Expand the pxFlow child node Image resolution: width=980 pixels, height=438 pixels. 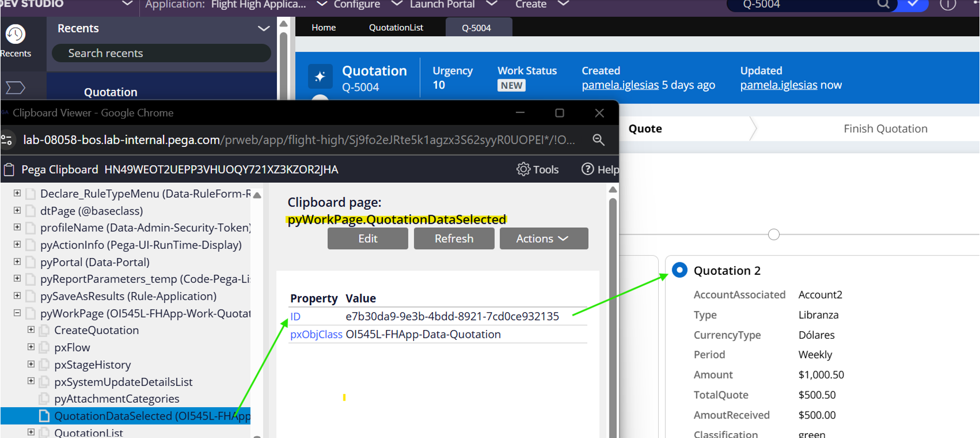click(31, 347)
